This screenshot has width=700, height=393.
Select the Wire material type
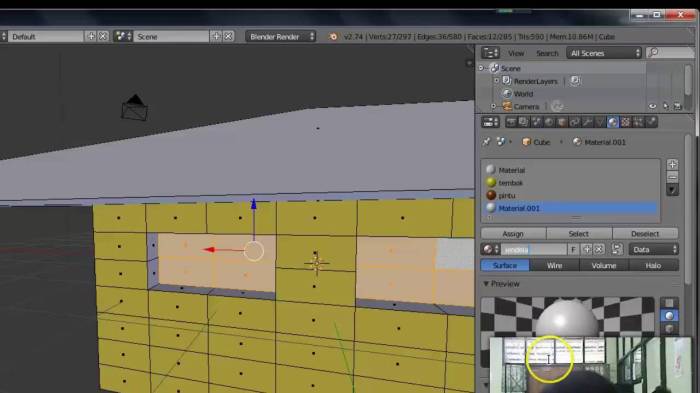point(554,265)
